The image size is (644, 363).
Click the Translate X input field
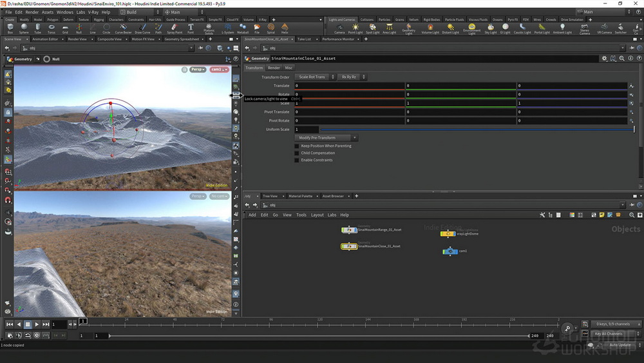(349, 86)
